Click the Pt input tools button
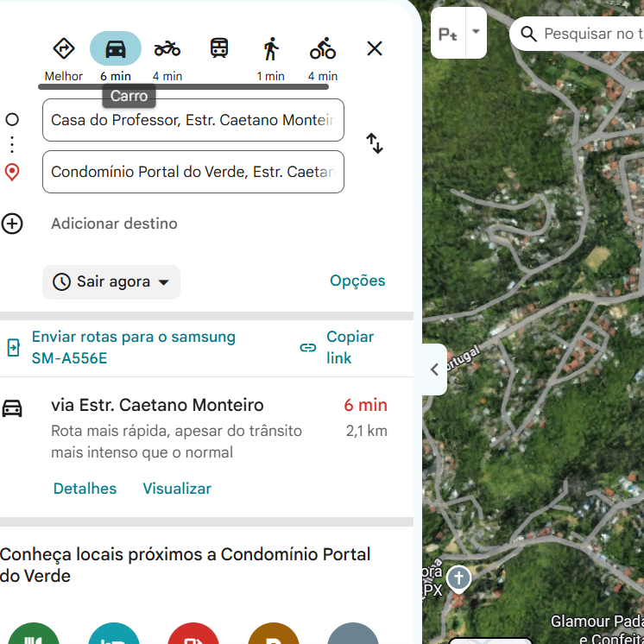644x644 pixels. point(448,33)
